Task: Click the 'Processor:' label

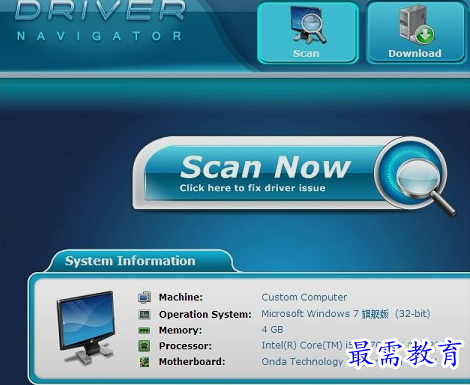Action: [185, 346]
